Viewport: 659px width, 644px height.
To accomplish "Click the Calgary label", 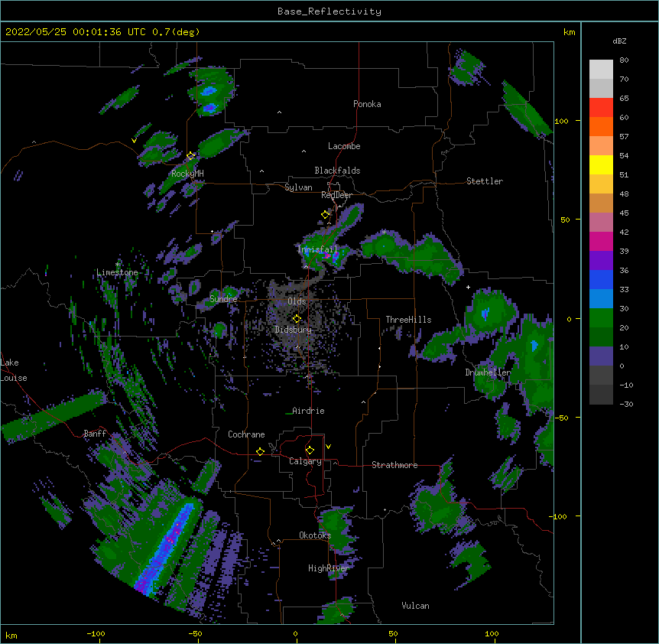I will (305, 461).
